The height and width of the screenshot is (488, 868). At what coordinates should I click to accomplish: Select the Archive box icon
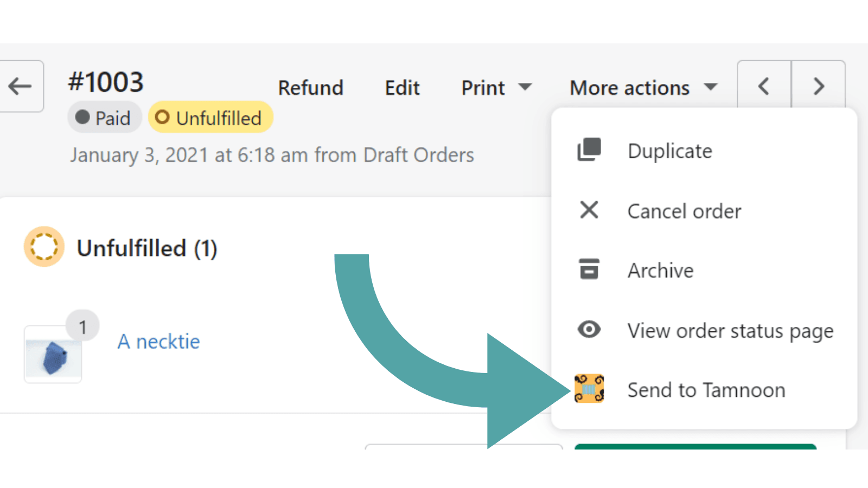(x=589, y=269)
